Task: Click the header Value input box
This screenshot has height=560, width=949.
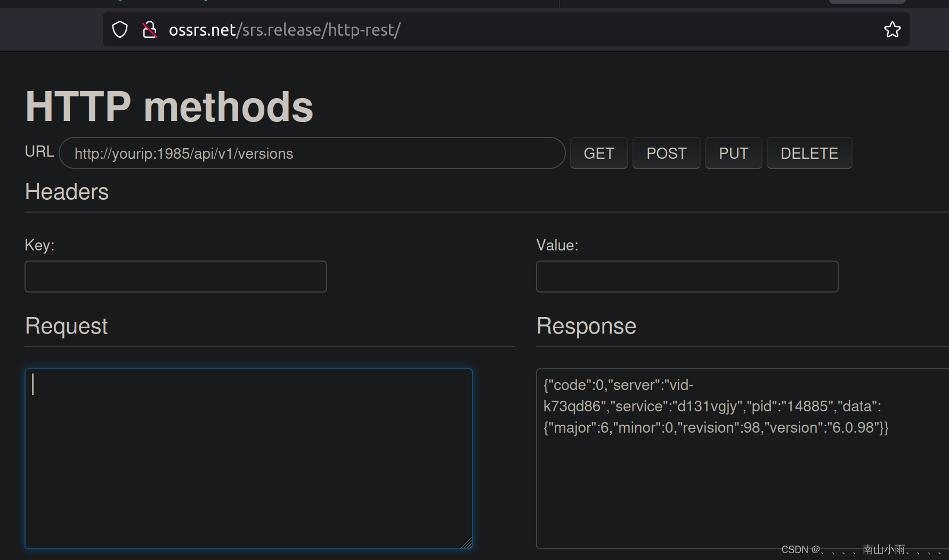Action: coord(687,277)
